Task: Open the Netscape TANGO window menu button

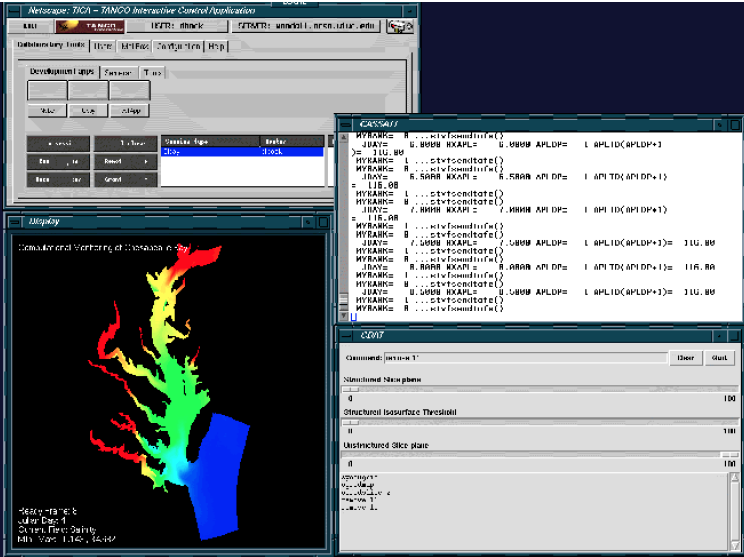Action: pyautogui.click(x=14, y=9)
